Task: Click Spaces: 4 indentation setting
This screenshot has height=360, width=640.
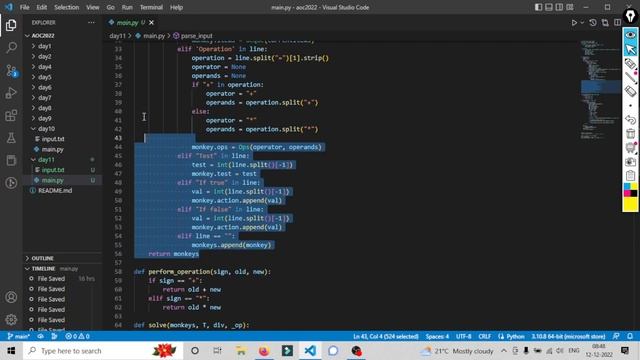Action: click(x=437, y=336)
